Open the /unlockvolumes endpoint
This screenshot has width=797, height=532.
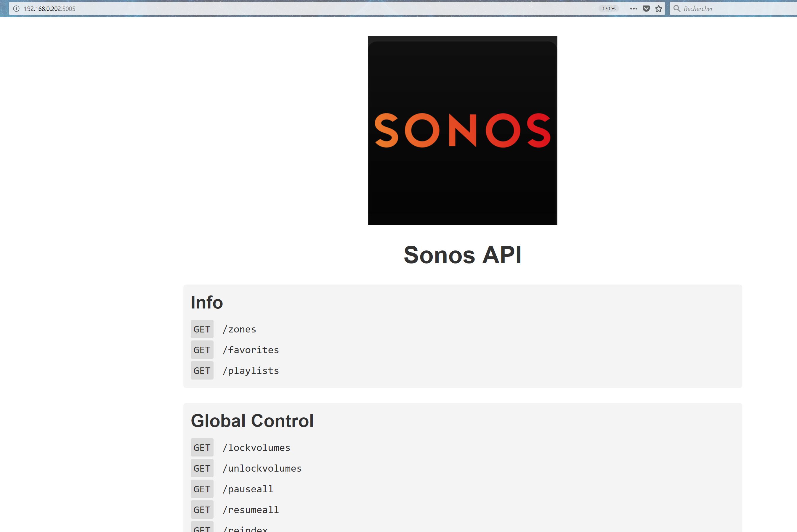(x=262, y=468)
